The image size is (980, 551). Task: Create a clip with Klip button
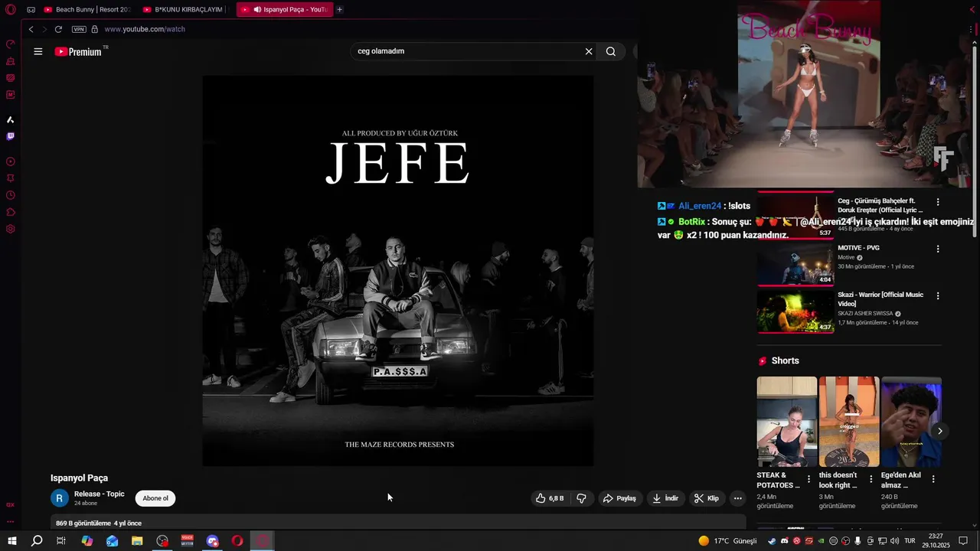pyautogui.click(x=707, y=498)
